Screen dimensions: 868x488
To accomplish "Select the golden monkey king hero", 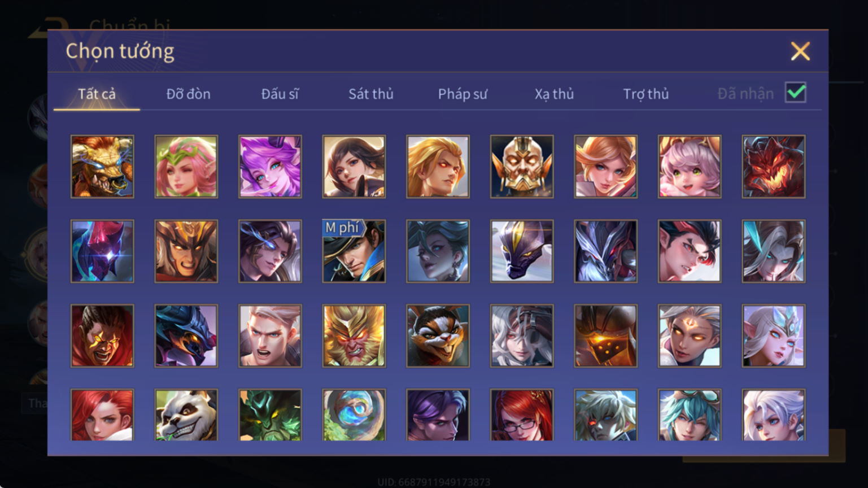I will tap(354, 336).
